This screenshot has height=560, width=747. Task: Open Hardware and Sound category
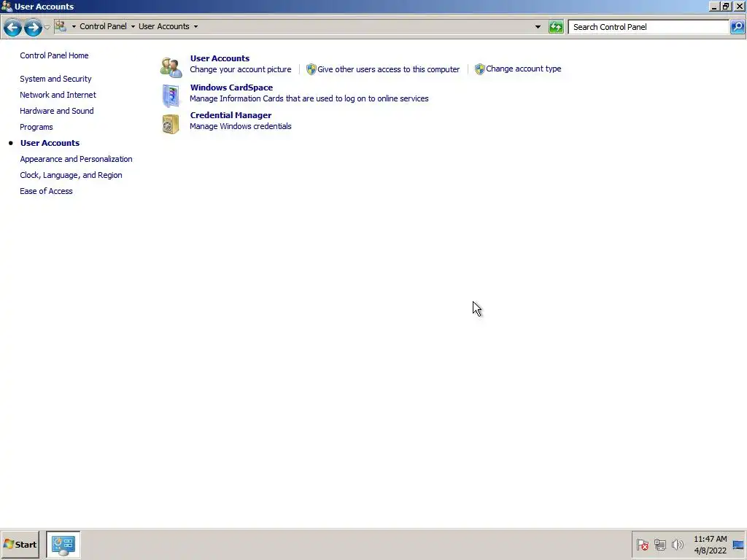pyautogui.click(x=57, y=111)
